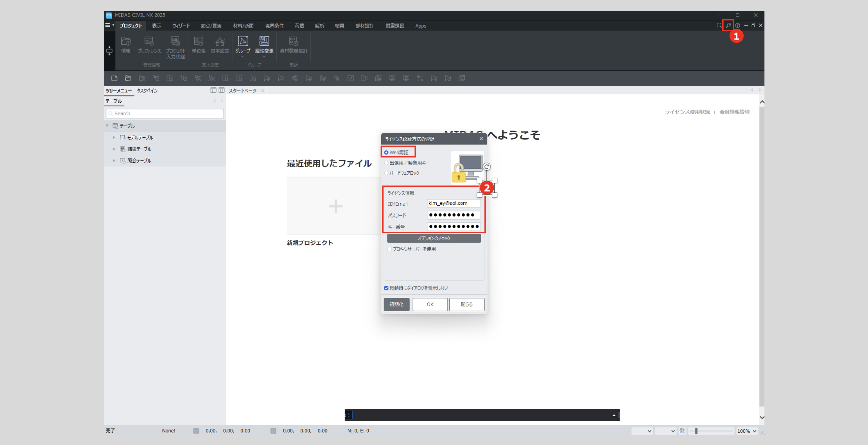Viewport: 868px width, 445px height.
Task: Expand the command line panel arrow
Action: [x=614, y=415]
